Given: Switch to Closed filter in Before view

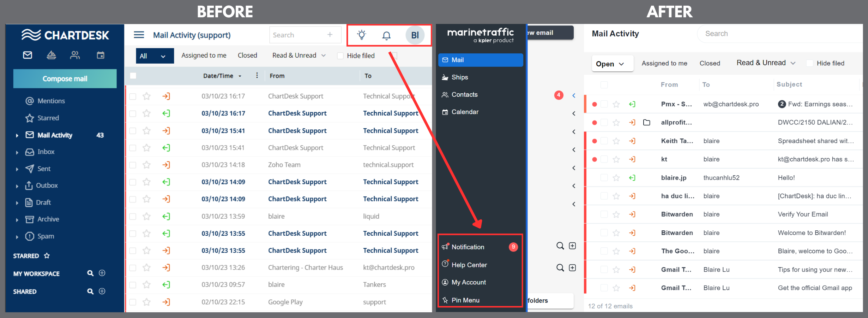Looking at the screenshot, I should point(247,55).
